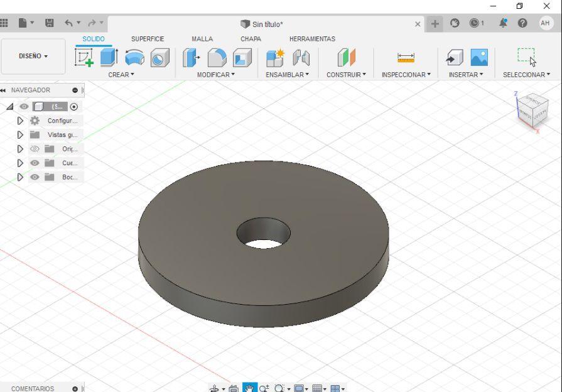Select the window selection tool icon
562x392 pixels.
tap(526, 57)
